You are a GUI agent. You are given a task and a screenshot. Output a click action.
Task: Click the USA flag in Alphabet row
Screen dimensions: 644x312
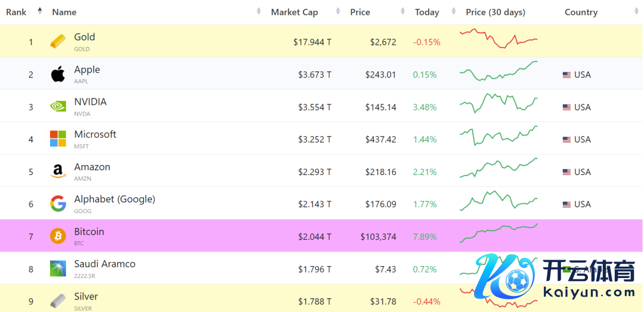tap(567, 204)
